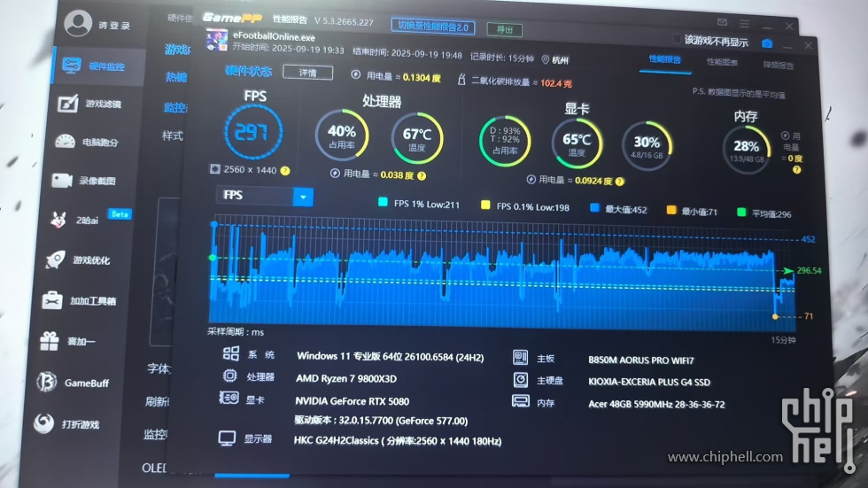Click the 加加工具箱 toolbox icon
The width and height of the screenshot is (868, 488).
(x=52, y=300)
